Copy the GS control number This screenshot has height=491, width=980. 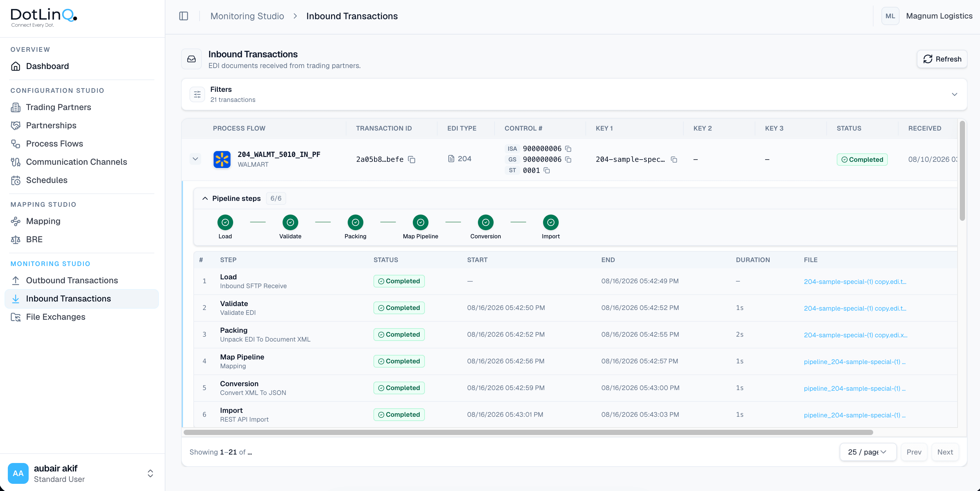pos(568,159)
